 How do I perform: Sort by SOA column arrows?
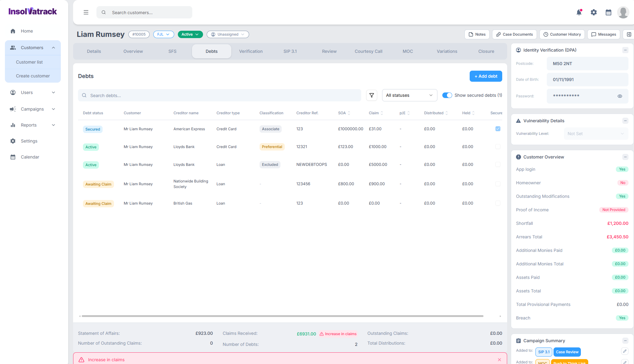pyautogui.click(x=349, y=113)
